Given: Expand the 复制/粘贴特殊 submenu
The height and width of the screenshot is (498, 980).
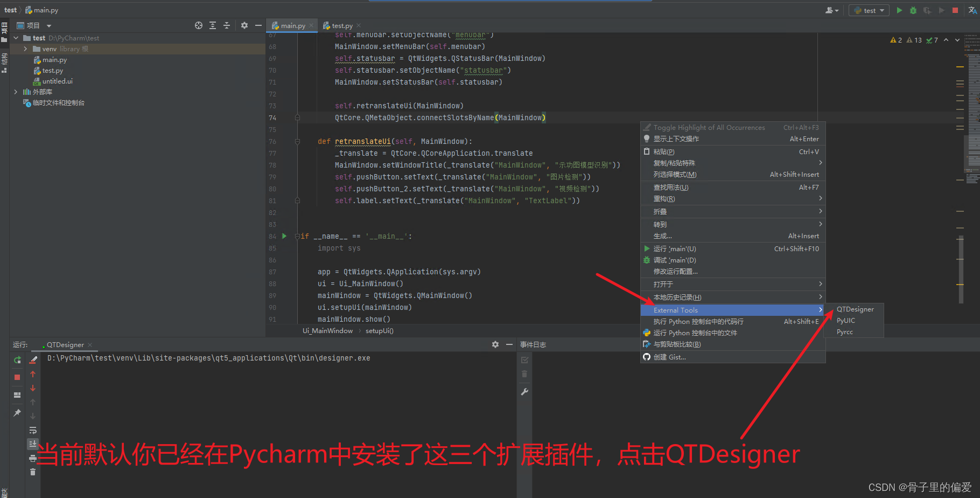Looking at the screenshot, I should (732, 163).
